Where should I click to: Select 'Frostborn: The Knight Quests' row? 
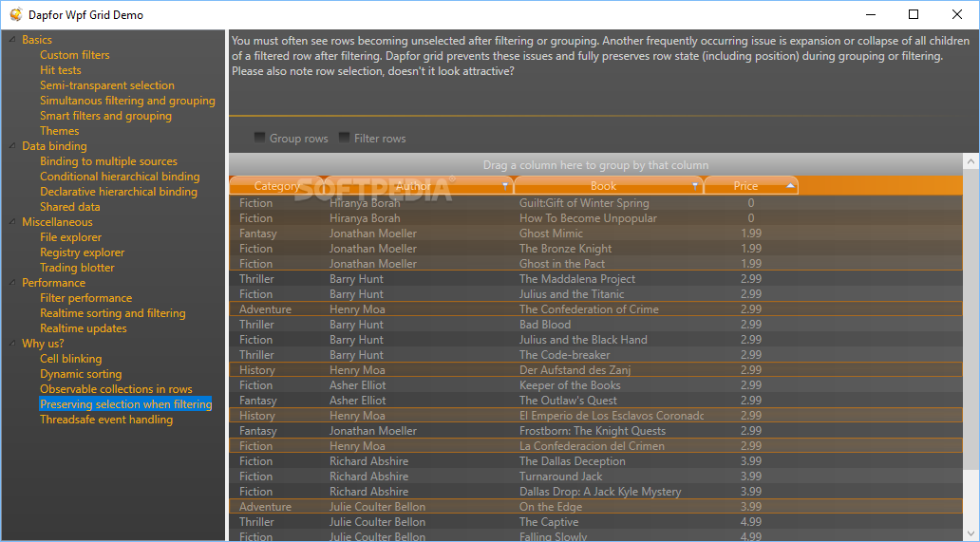pos(595,431)
